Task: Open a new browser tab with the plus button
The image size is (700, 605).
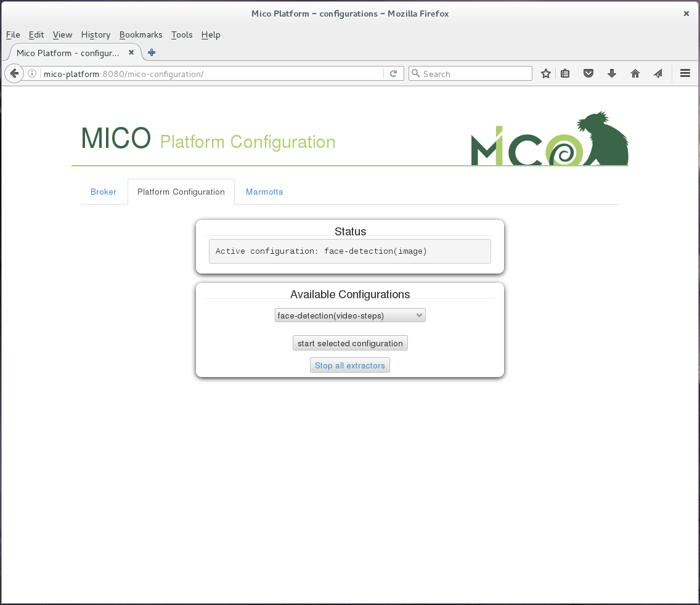Action: pyautogui.click(x=151, y=53)
